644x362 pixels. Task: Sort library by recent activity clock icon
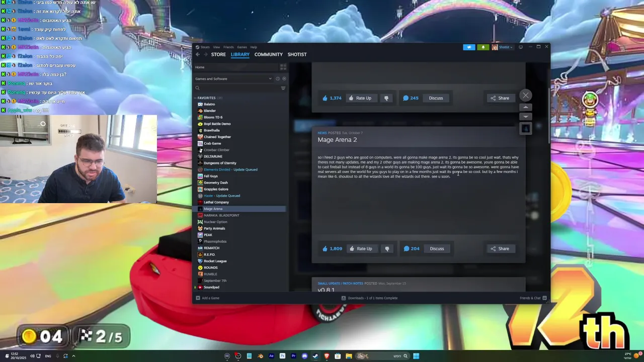coord(277,78)
